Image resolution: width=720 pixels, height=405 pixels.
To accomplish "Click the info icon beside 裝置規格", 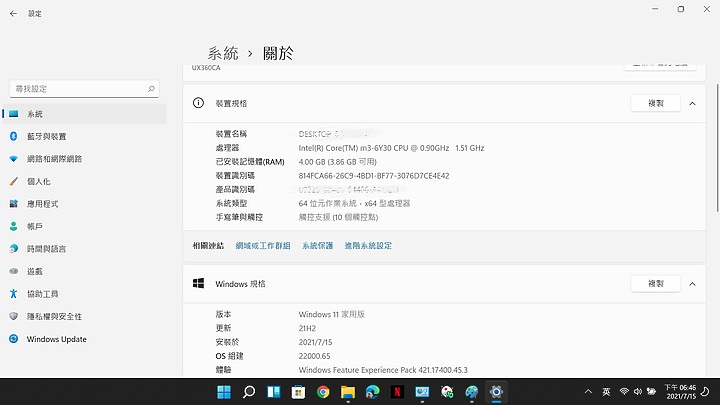I will [x=198, y=103].
